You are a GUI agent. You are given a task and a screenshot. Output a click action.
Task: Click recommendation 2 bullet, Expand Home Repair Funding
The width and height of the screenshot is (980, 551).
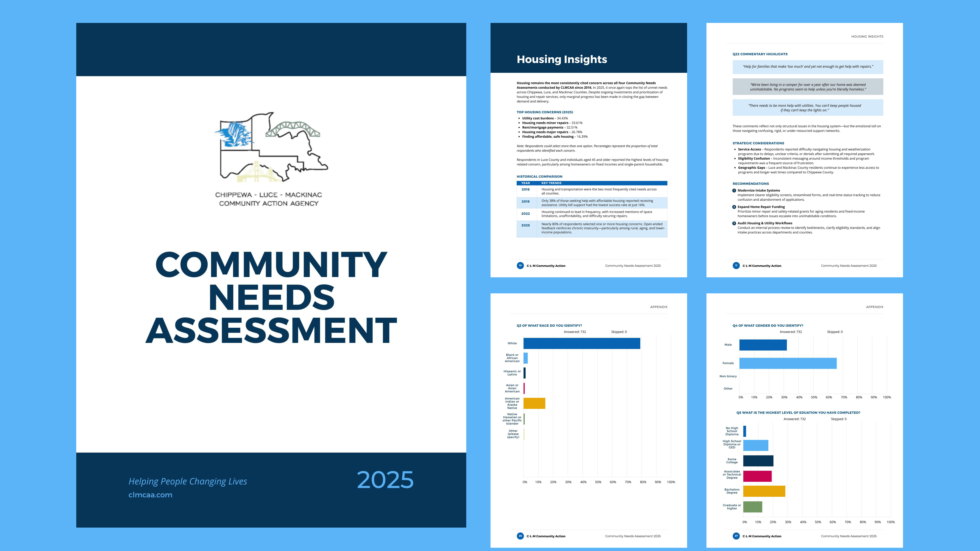coord(734,207)
